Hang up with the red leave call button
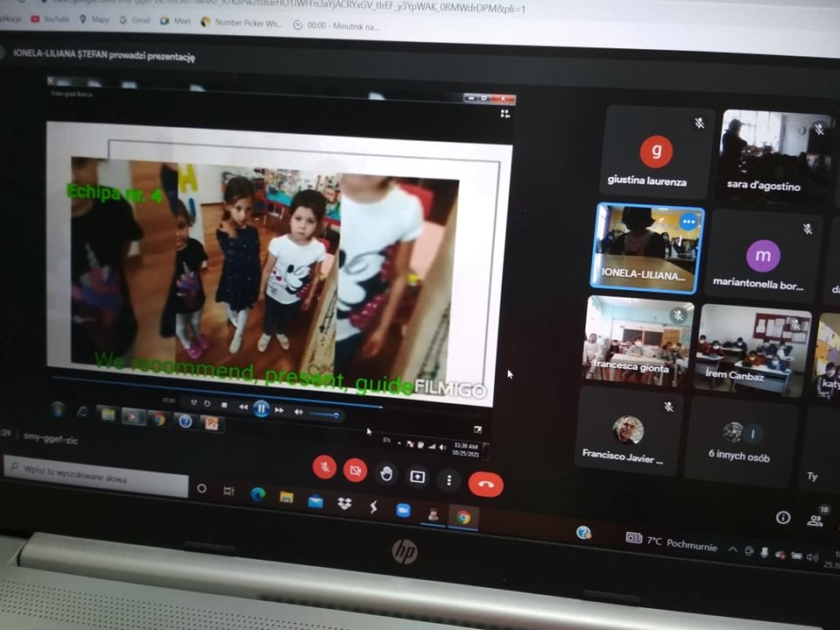Viewport: 840px width, 630px height. pyautogui.click(x=485, y=484)
